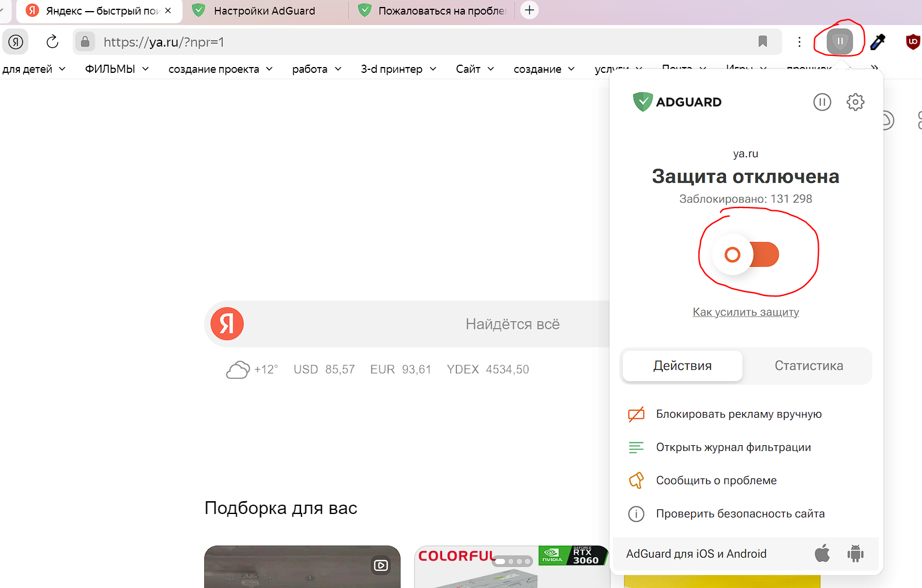This screenshot has width=922, height=588.
Task: Click the red Yandex logo in search box
Action: coord(227,323)
